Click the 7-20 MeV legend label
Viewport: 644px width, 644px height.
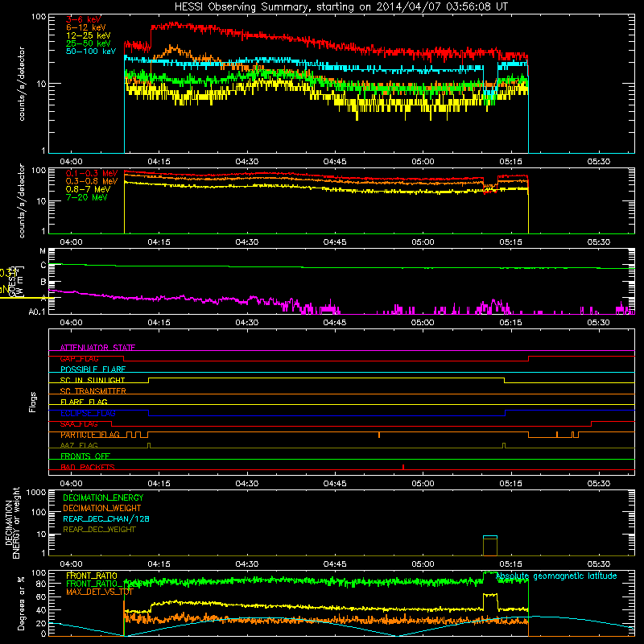tap(87, 197)
